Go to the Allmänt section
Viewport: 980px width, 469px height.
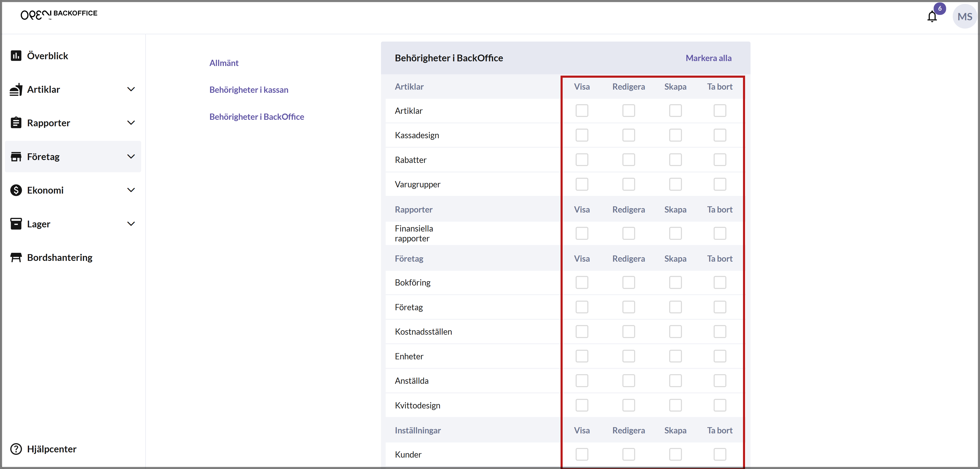(x=224, y=63)
